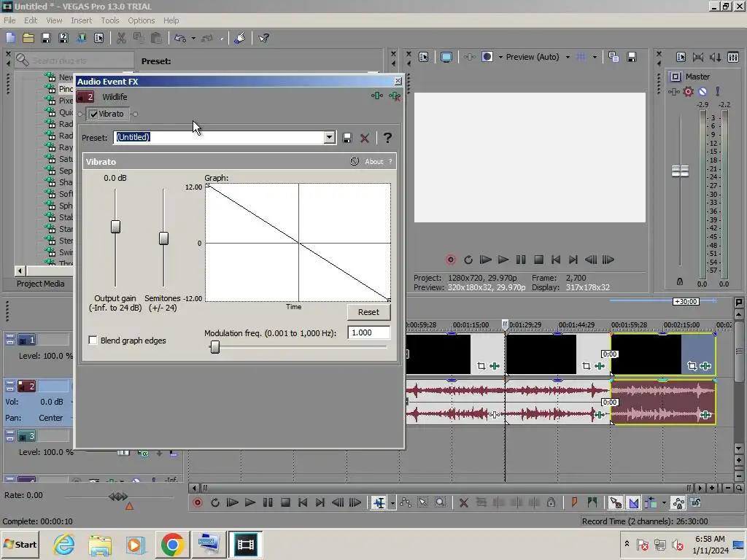The height and width of the screenshot is (560, 747).
Task: Expand the Preset dropdown in Audio Event FX
Action: (x=329, y=138)
